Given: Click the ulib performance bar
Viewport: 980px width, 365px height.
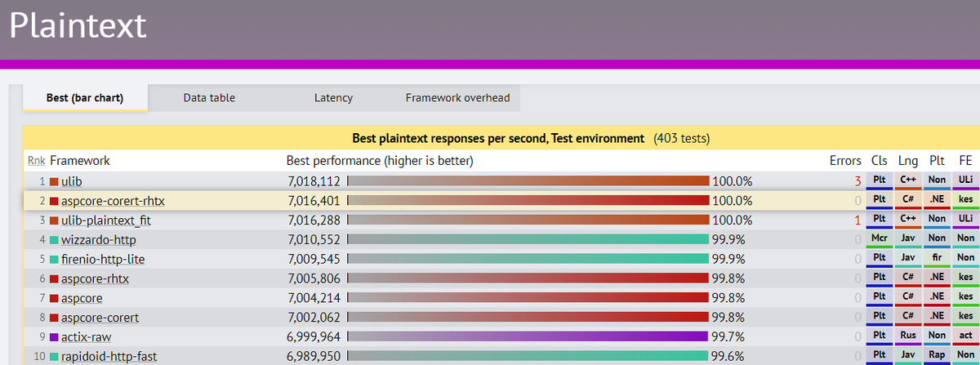Looking at the screenshot, I should [528, 181].
